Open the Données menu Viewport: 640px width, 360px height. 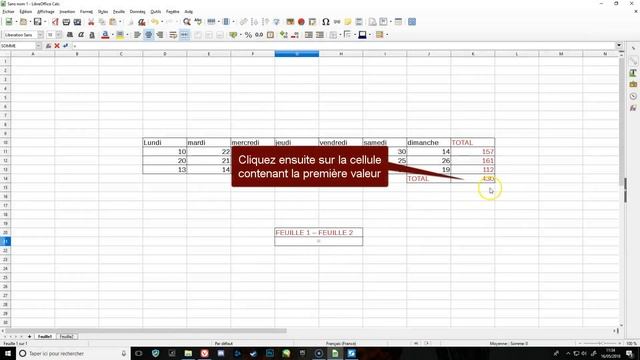pos(138,12)
